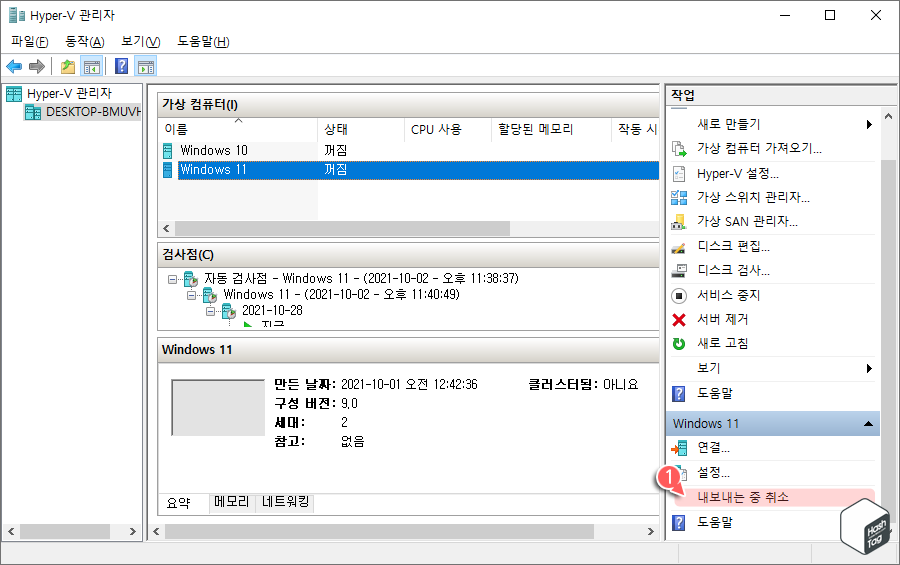Click the Forward arrow toolbar icon
900x565 pixels.
point(37,67)
